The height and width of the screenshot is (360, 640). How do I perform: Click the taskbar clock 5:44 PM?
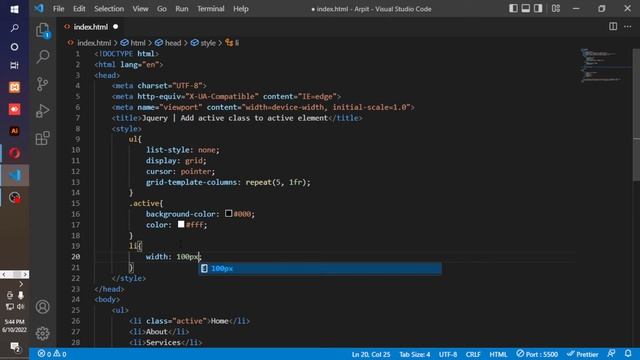pos(14,326)
